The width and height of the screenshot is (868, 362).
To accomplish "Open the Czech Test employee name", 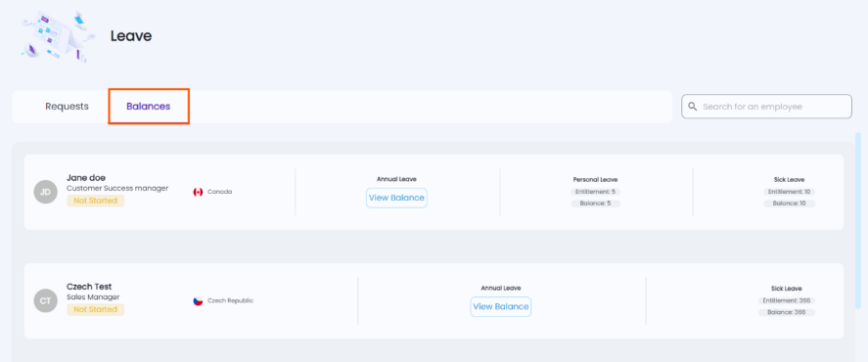I will (x=89, y=287).
